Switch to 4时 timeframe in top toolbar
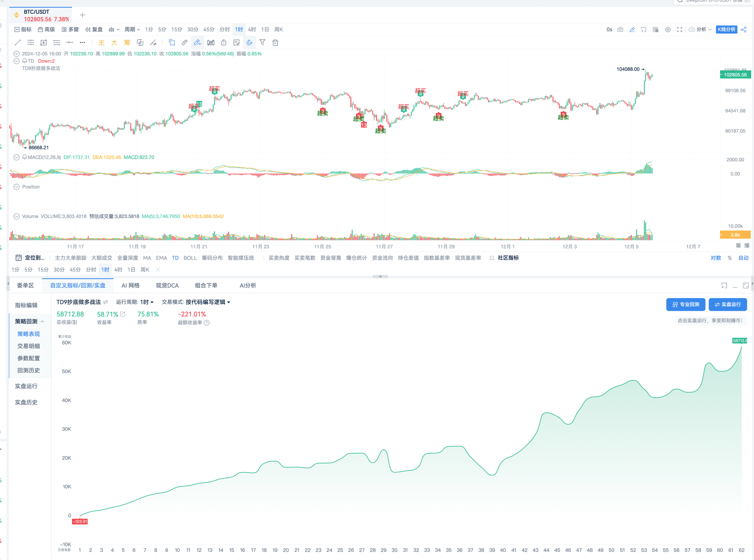 coord(252,29)
